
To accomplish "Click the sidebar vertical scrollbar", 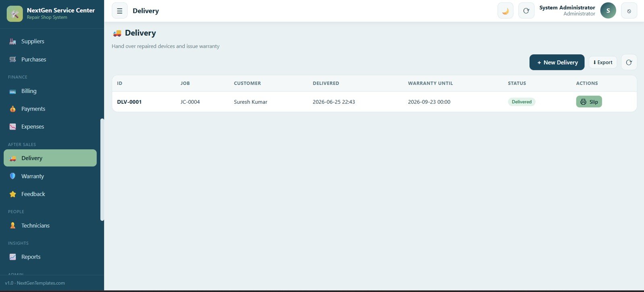I will click(102, 170).
